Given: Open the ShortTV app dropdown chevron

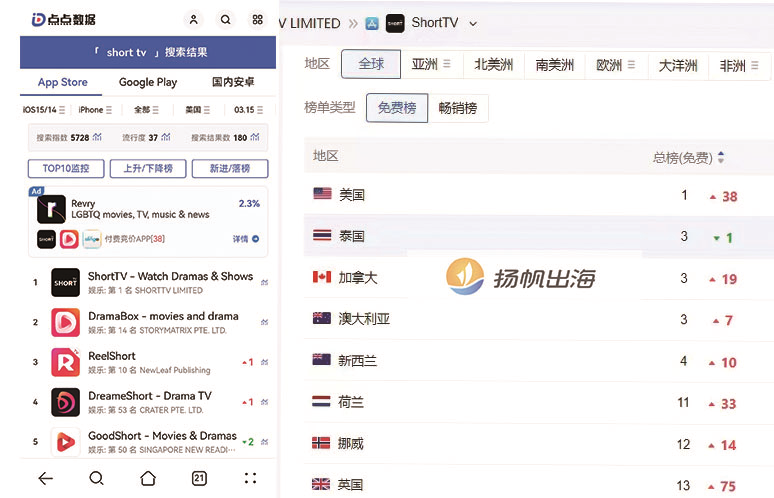Looking at the screenshot, I should (473, 24).
